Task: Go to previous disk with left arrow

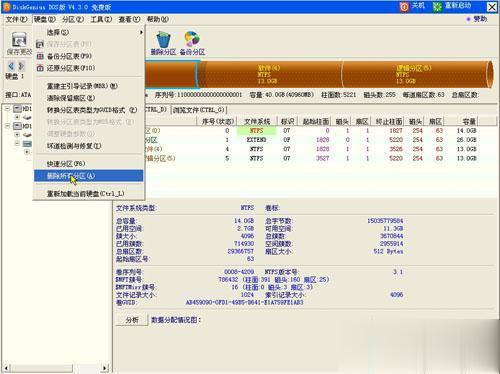Action: point(11,65)
